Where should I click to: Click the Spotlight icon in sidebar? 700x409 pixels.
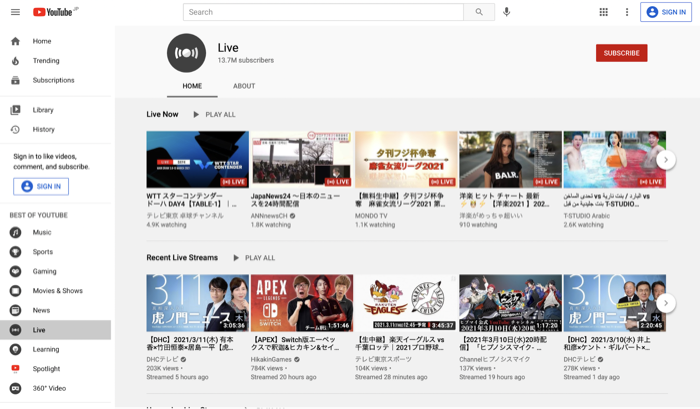pyautogui.click(x=15, y=369)
